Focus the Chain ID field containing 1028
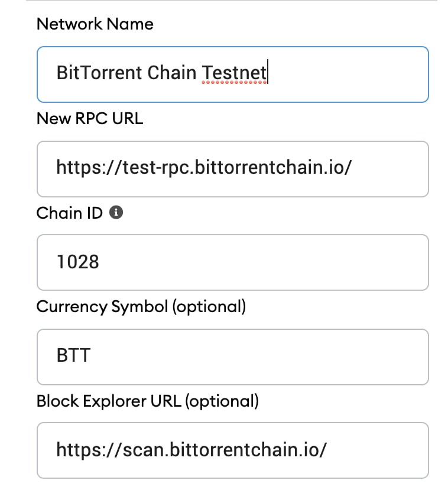448x490 pixels. 233,262
